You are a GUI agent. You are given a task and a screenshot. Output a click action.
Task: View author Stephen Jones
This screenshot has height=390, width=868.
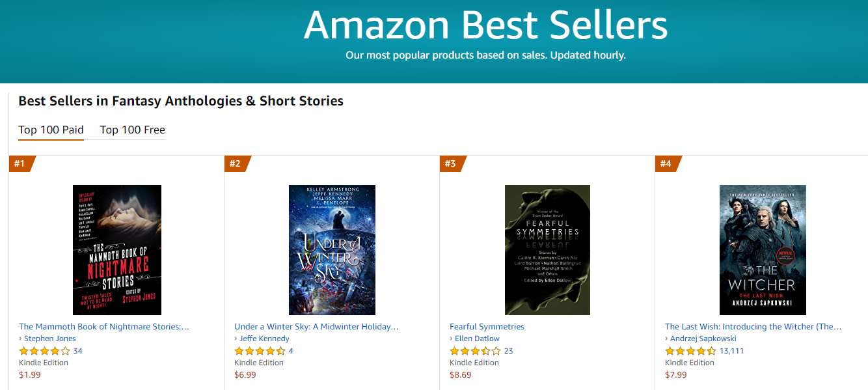(x=49, y=339)
